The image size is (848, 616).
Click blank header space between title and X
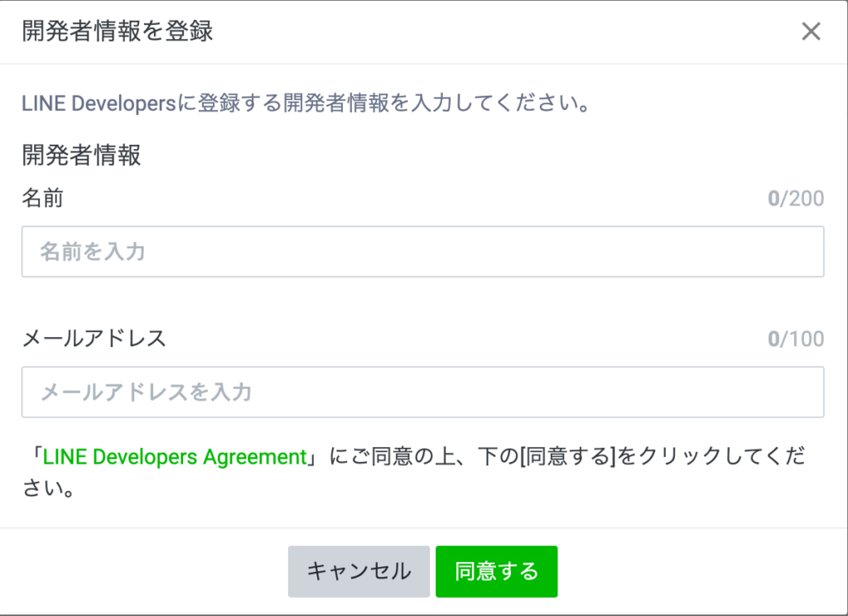[x=497, y=31]
